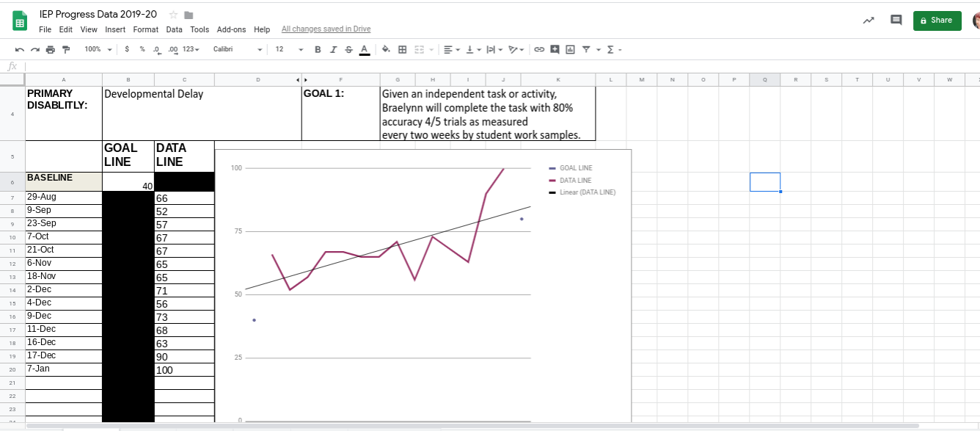Viewport: 980px width, 431px height.
Task: Open the Help menu
Action: pos(262,29)
